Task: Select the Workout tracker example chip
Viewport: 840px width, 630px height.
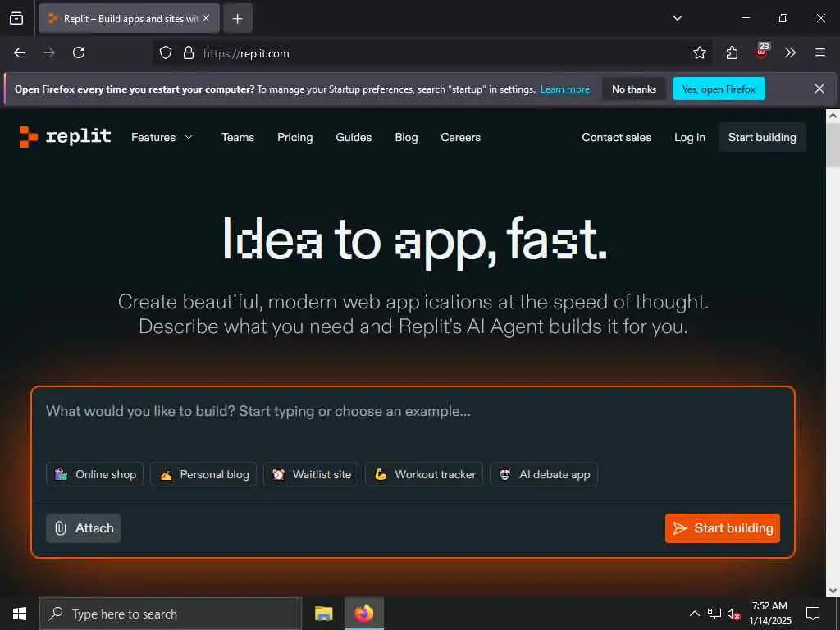Action: pos(424,475)
